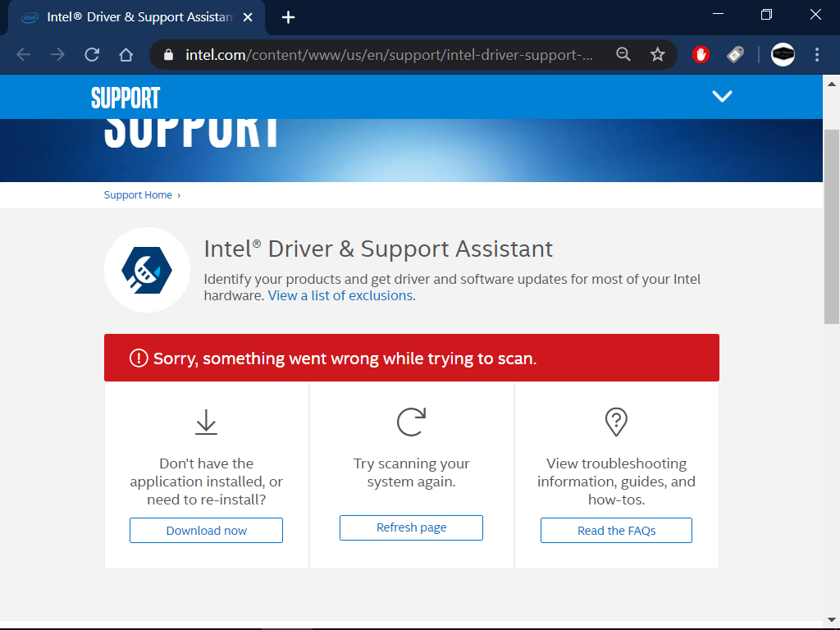Click the page scrollbar thumb
Viewport: 840px width, 630px height.
(x=832, y=226)
